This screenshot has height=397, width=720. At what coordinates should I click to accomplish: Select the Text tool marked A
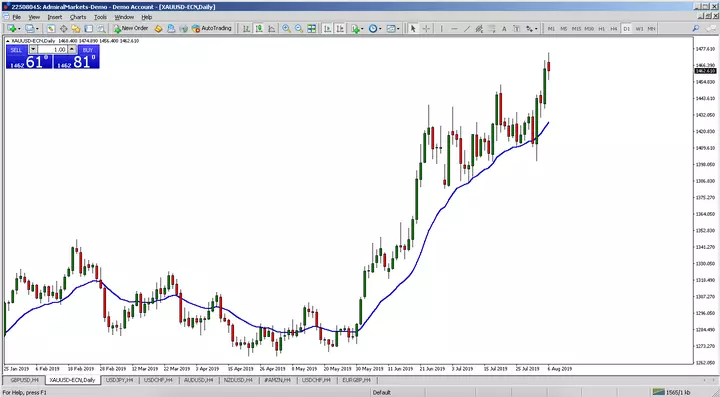coord(504,28)
